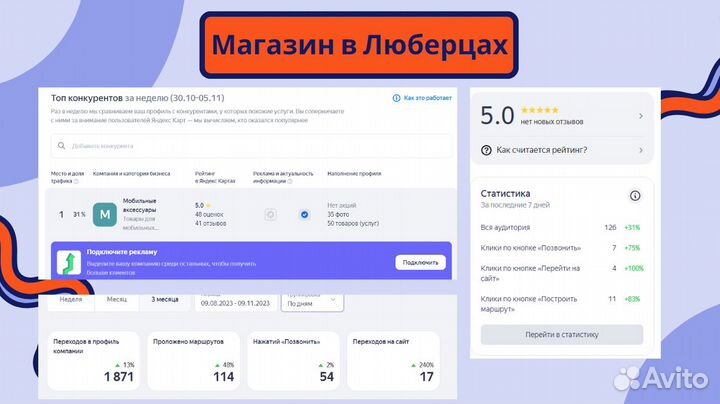This screenshot has width=720, height=404.
Task: Open date range field 09.08.2023 - 09.11.2023
Action: pos(236,302)
